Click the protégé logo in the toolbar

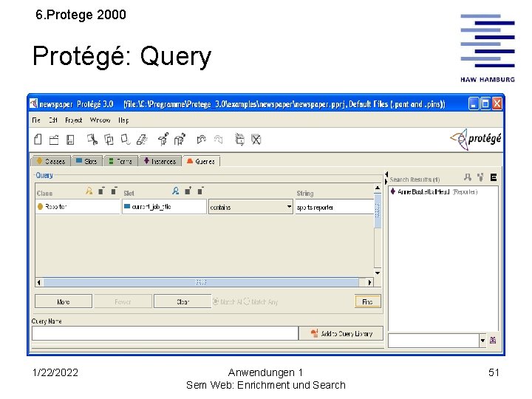476,139
